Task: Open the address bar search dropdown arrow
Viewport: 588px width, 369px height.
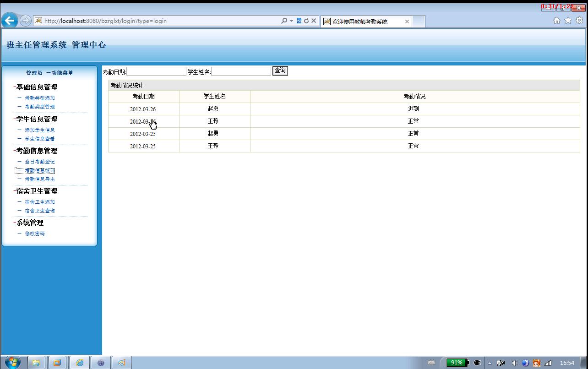Action: coord(291,21)
